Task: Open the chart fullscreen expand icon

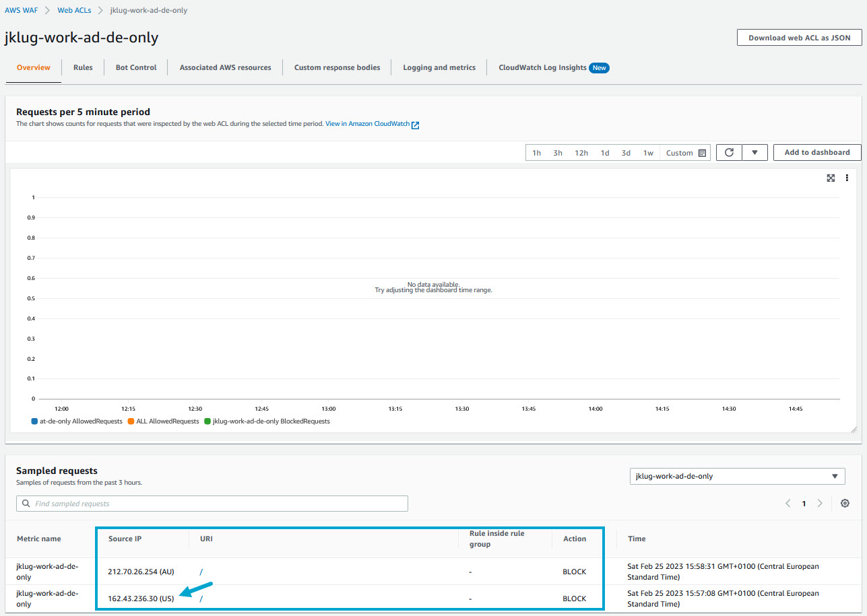Action: 831,178
